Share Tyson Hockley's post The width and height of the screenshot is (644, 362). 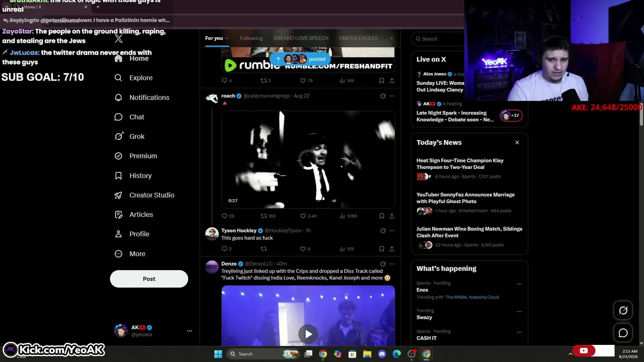point(391,249)
